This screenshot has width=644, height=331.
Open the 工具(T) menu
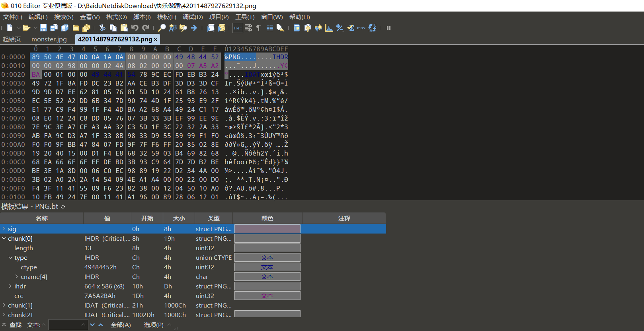[245, 17]
